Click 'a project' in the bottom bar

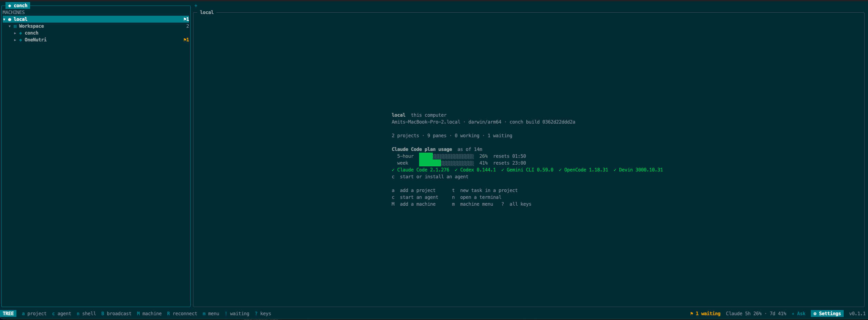34,313
